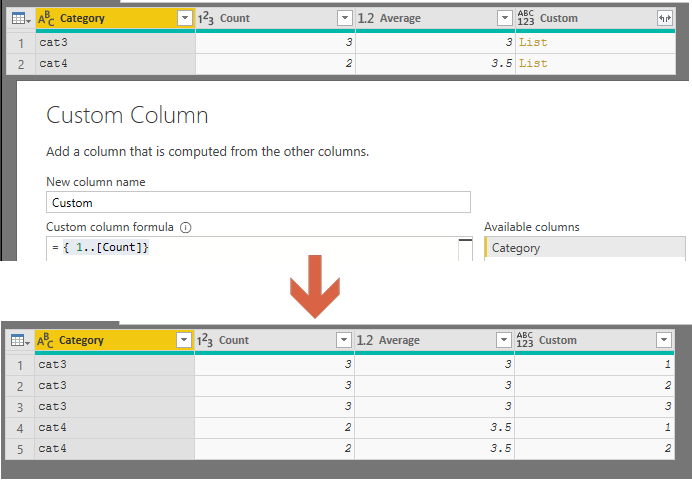Click Average decimal type icon in bottom table
Viewport: 692px width, 487px height.
point(365,340)
